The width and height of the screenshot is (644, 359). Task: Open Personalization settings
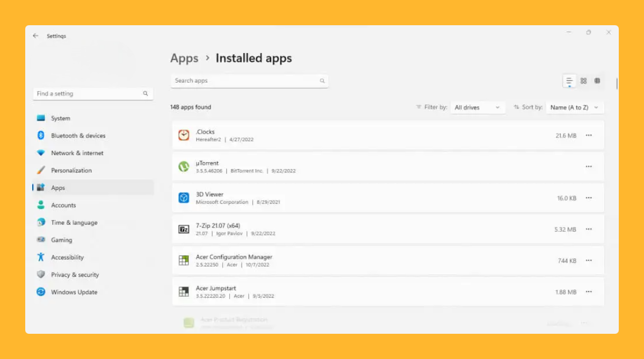point(93,170)
